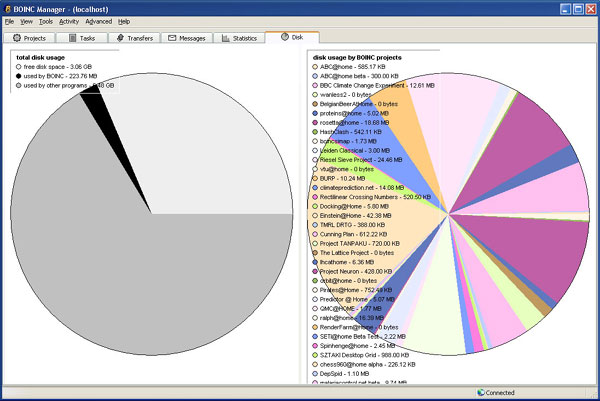Click 'TMRL DRTG - 388.00 KB' entry
Screen dimensions: 600x401
(352, 225)
